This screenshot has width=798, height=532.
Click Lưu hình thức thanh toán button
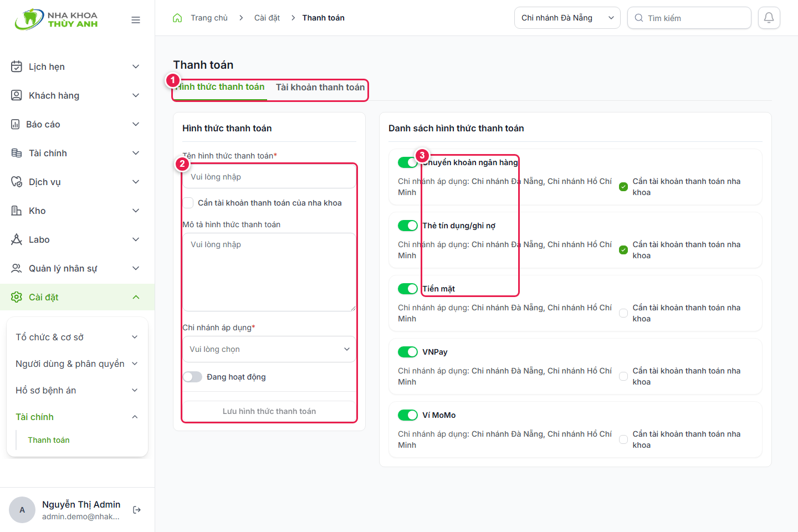(x=269, y=411)
